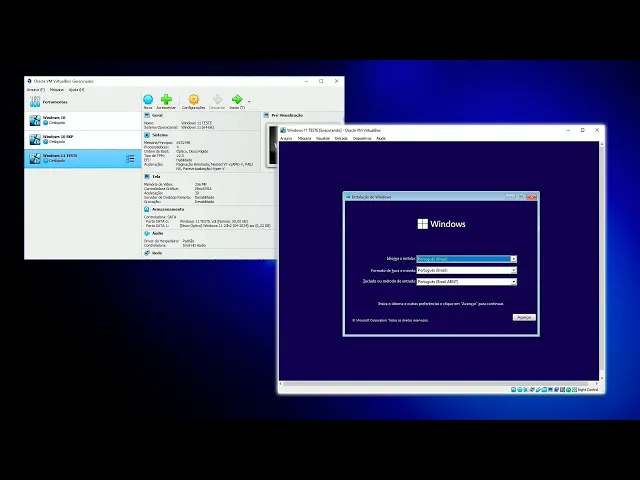
Task: Click the Geral section header icon
Action: click(147, 116)
